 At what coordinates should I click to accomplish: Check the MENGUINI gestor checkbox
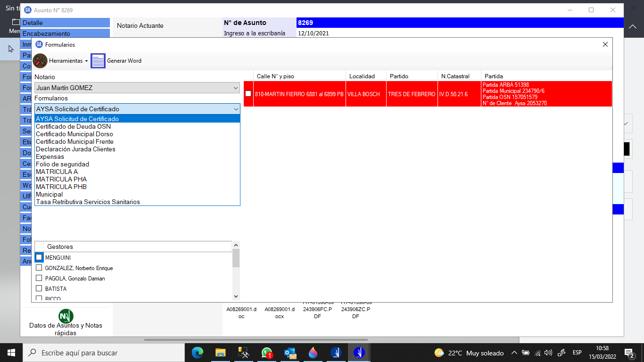[39, 257]
